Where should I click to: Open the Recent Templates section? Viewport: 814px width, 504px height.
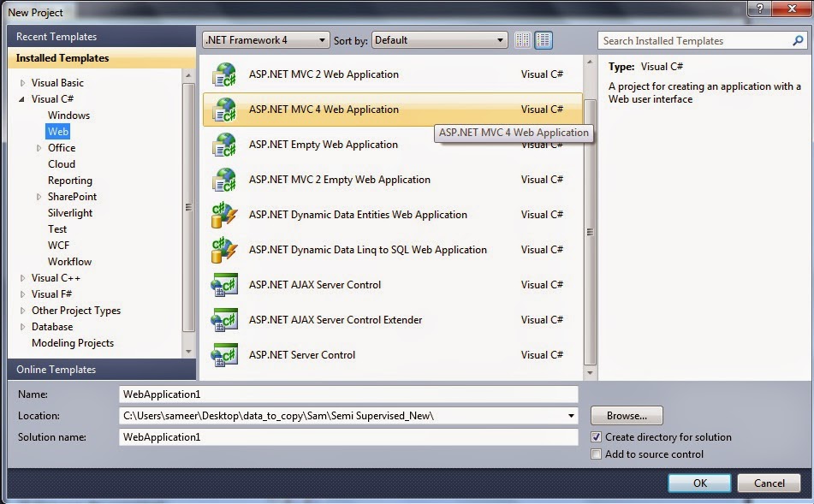(x=102, y=36)
